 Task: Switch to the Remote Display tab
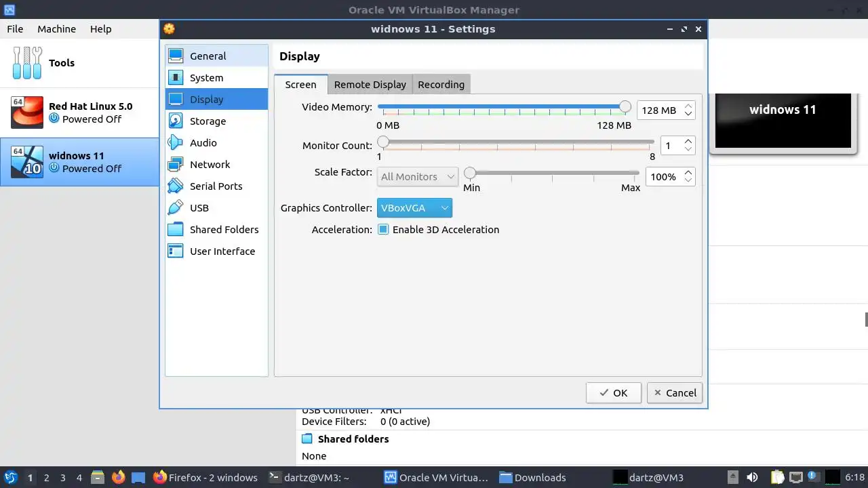370,85
